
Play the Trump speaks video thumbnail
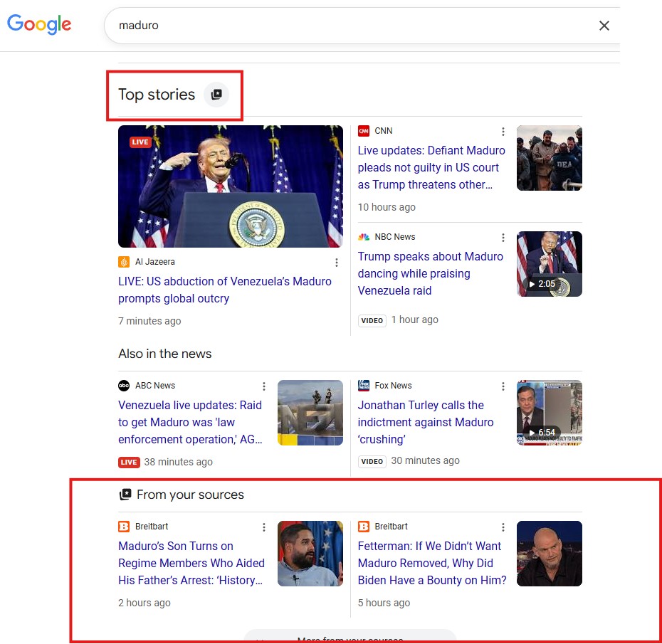549,263
